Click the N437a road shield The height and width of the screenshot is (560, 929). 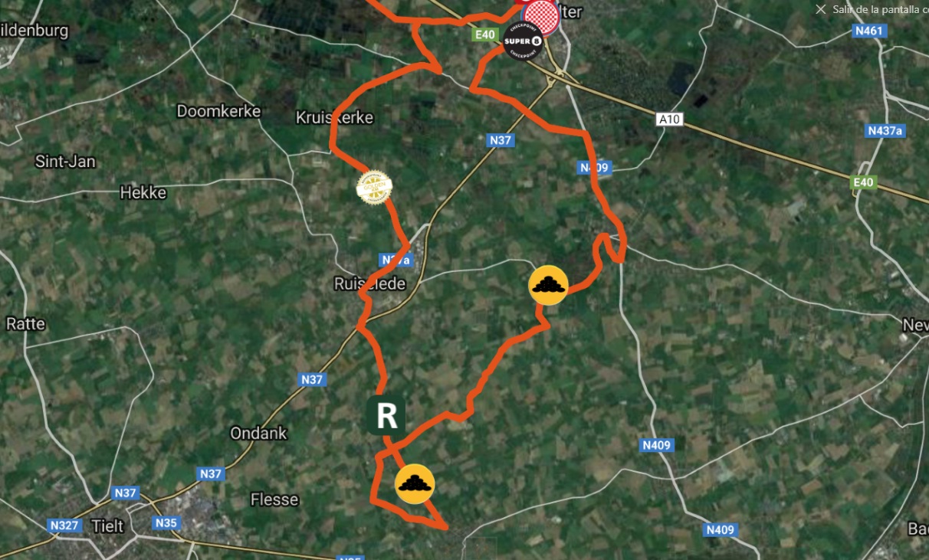(x=885, y=131)
